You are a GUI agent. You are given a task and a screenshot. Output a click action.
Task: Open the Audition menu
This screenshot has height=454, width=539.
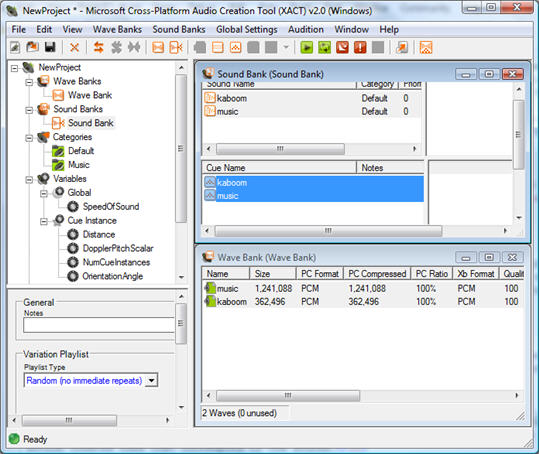306,30
